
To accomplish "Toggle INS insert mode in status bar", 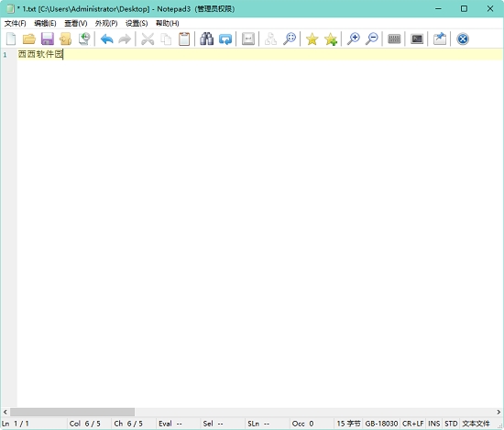I will tap(434, 424).
